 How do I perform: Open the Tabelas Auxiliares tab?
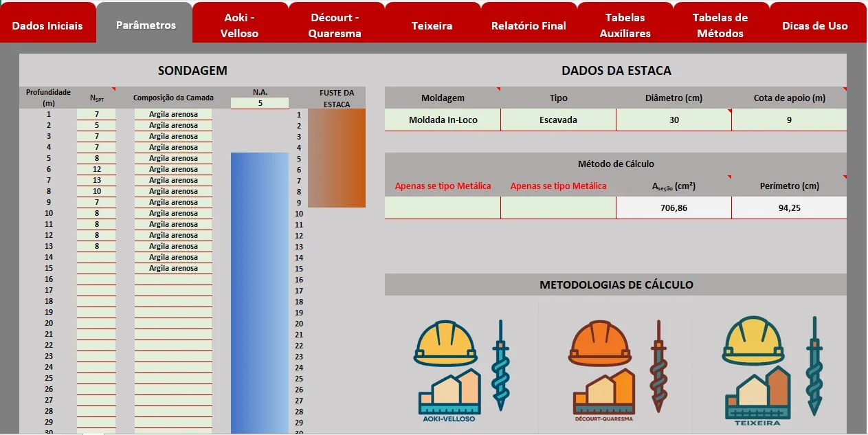point(625,25)
